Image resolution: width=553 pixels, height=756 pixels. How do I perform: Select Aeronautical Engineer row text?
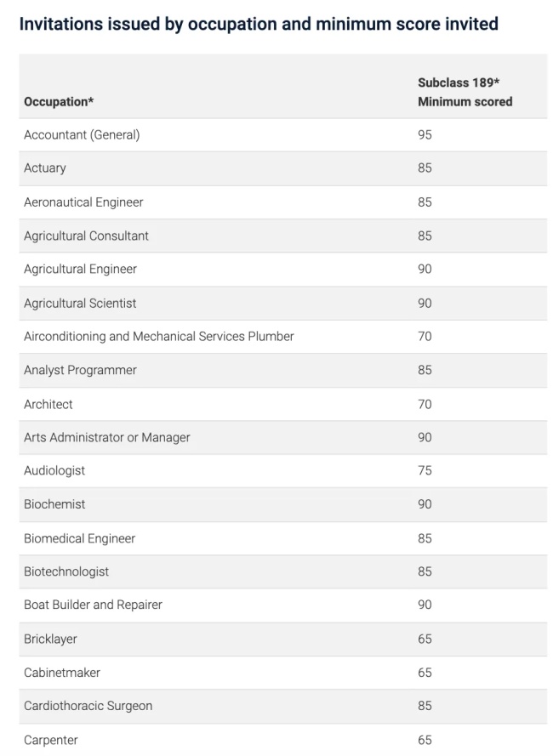(83, 202)
